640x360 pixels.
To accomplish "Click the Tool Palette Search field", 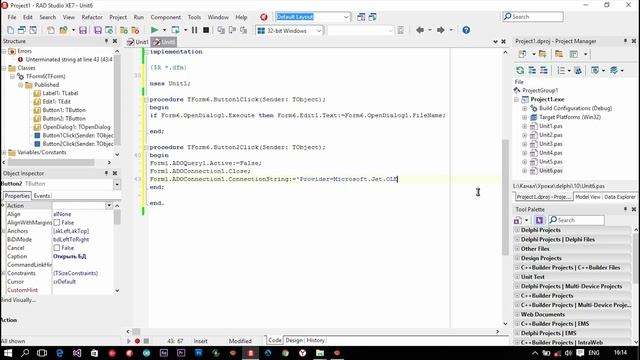I will pyautogui.click(x=576, y=220).
